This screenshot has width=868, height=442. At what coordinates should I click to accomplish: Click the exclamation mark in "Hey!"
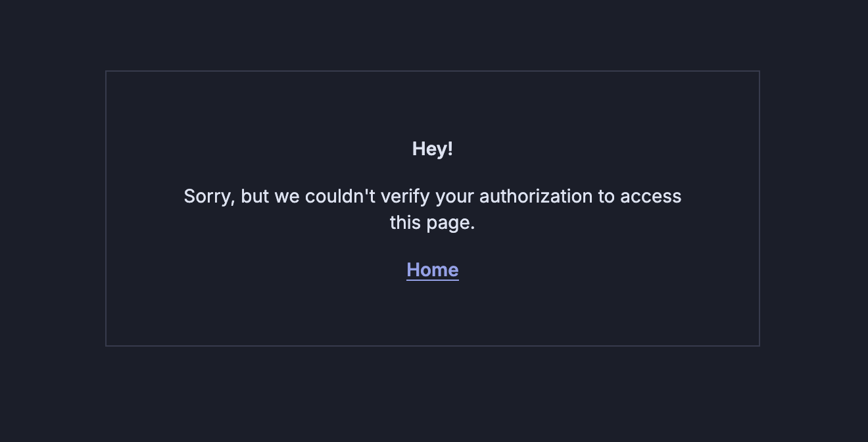coord(450,149)
